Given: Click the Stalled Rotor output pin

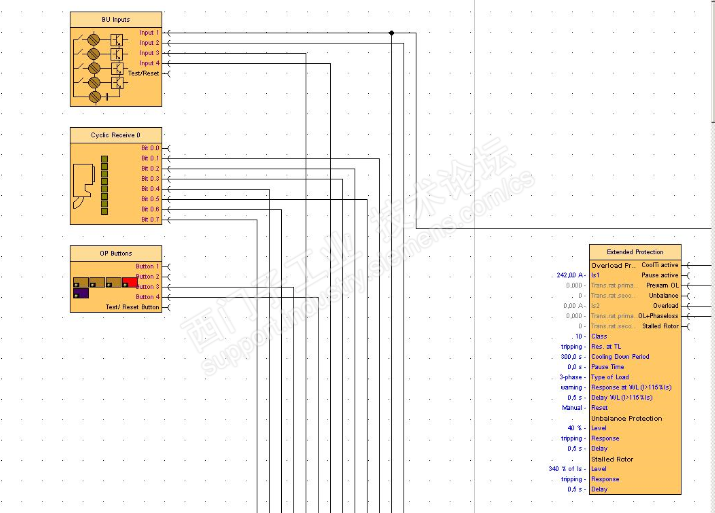Looking at the screenshot, I should [x=686, y=326].
